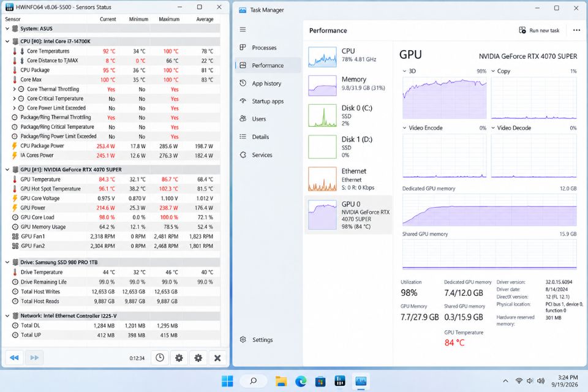Select the CPU Package Power row
The height and width of the screenshot is (392, 588).
[x=111, y=146]
